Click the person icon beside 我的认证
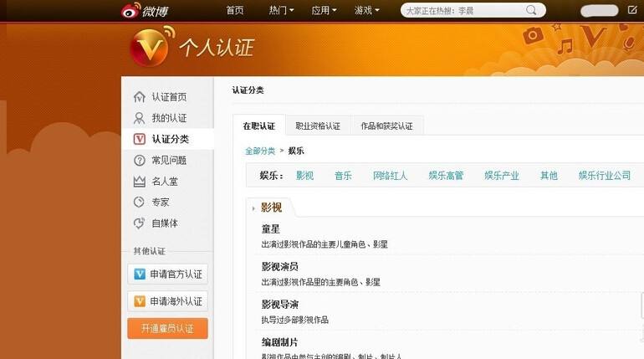The width and height of the screenshot is (644, 359). click(139, 118)
